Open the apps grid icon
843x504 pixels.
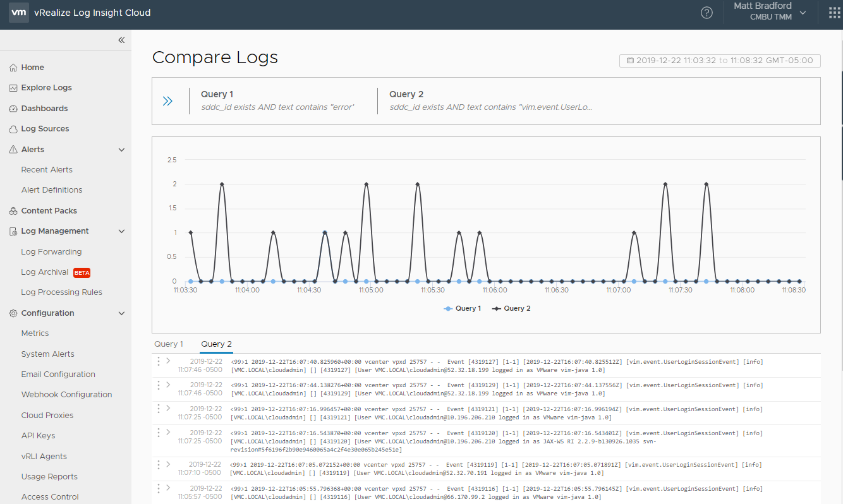[834, 13]
